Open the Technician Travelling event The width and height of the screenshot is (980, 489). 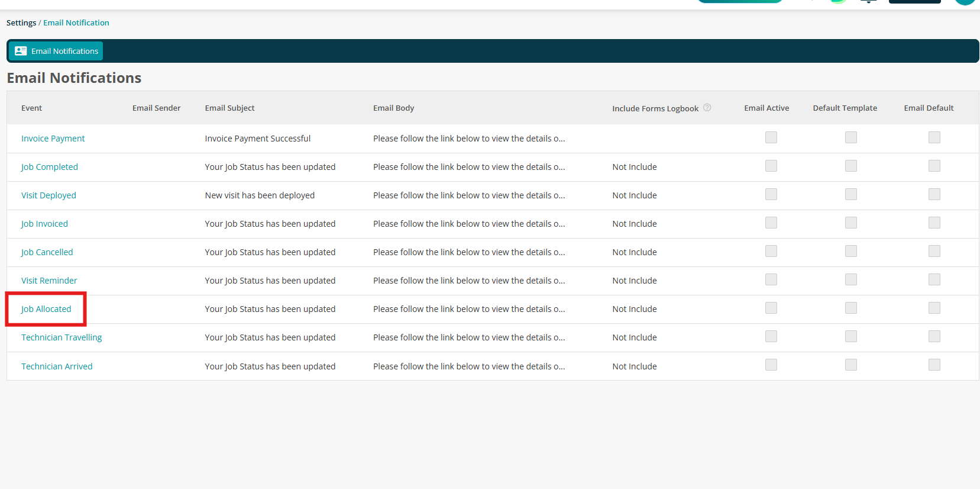point(62,337)
